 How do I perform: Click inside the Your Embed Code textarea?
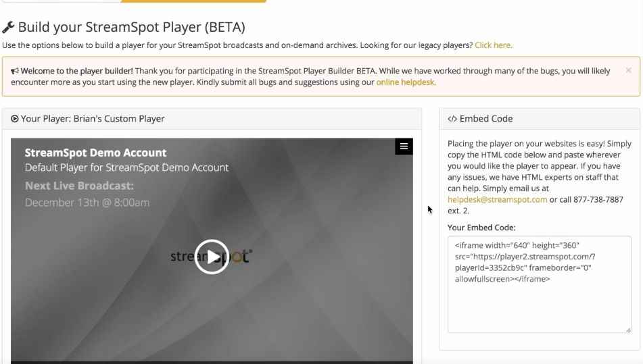pyautogui.click(x=540, y=284)
